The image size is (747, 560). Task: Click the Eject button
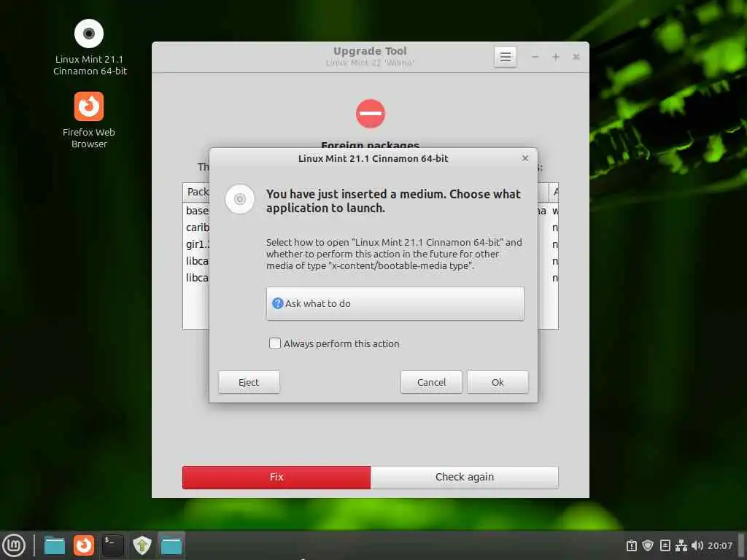pos(249,382)
